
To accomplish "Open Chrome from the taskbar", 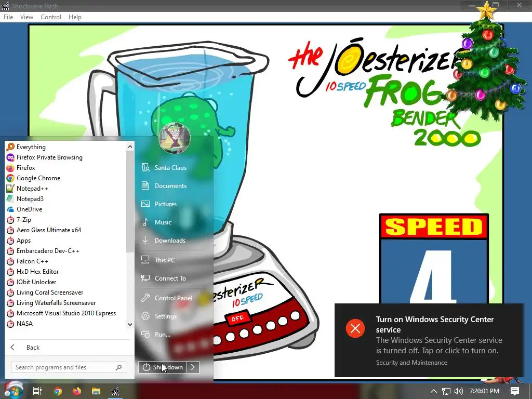I will pos(58,391).
